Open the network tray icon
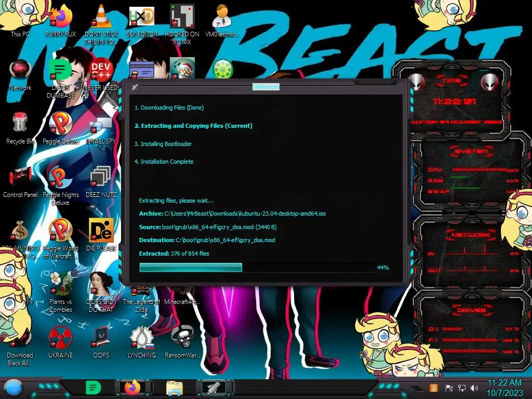This screenshot has width=532, height=399. [x=462, y=388]
